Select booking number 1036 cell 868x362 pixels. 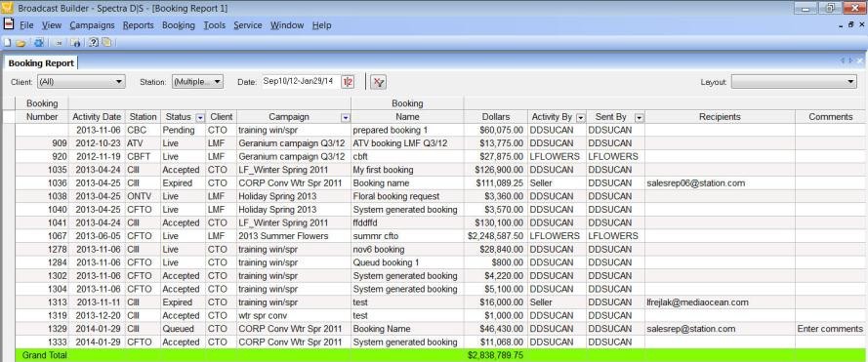coord(42,183)
